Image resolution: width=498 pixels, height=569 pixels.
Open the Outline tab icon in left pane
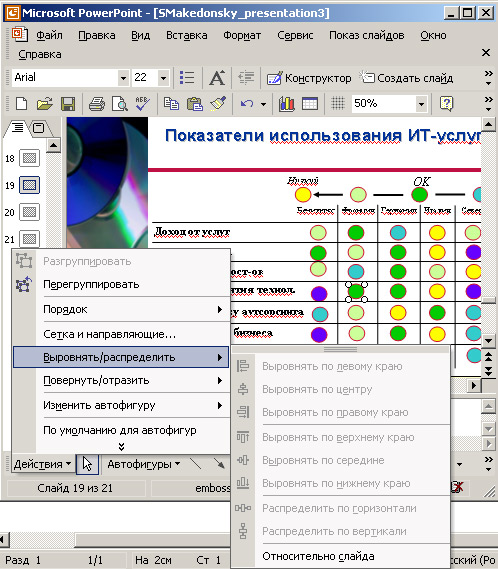[x=17, y=128]
